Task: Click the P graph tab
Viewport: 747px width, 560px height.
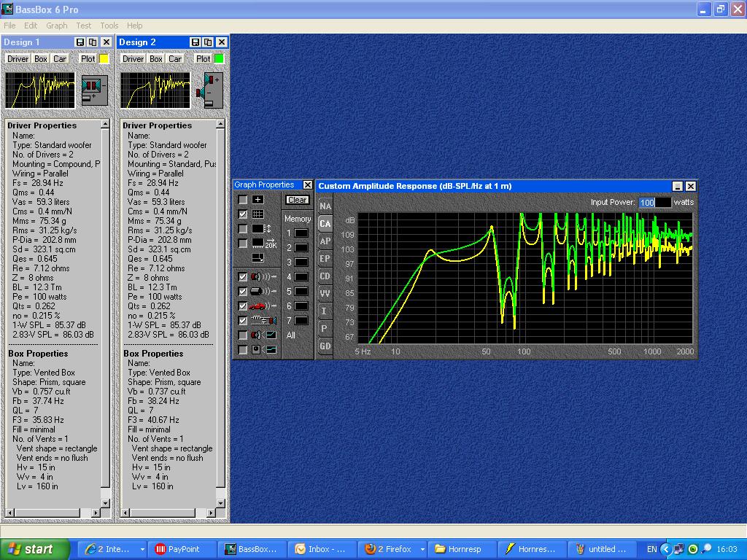Action: click(x=325, y=329)
